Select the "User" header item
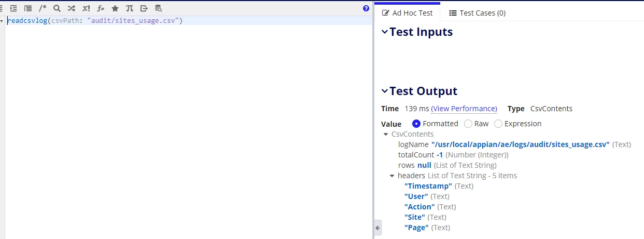Image resolution: width=644 pixels, height=239 pixels. click(x=416, y=196)
